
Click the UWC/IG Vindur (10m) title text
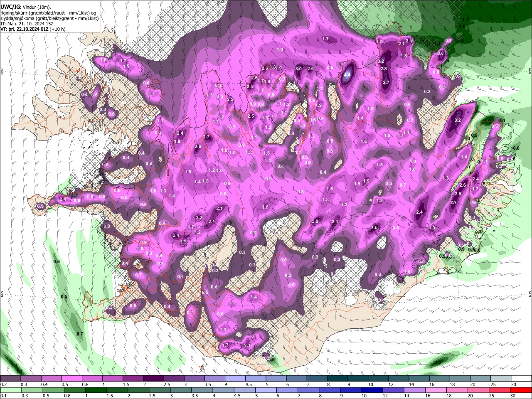(x=25, y=7)
